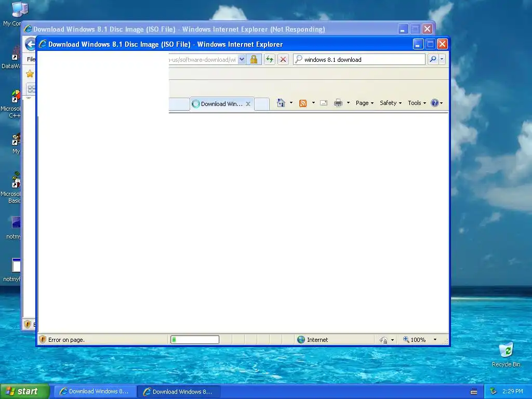Click the blank New Tab button

262,104
